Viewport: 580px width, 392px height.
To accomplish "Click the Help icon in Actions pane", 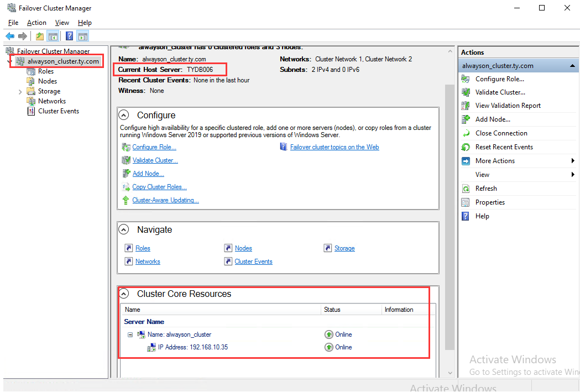I will click(x=466, y=216).
